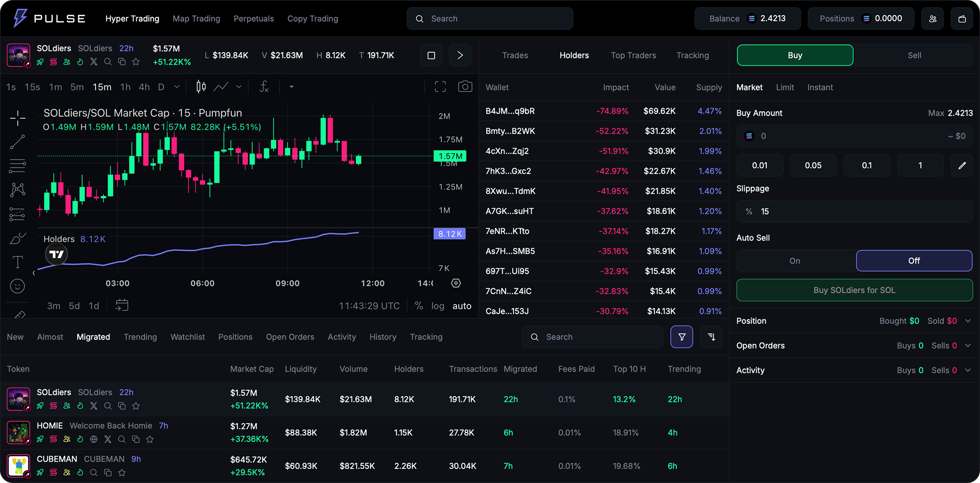Screen dimensions: 980x483
Task: Click the sort order icon next to filter
Action: point(711,337)
